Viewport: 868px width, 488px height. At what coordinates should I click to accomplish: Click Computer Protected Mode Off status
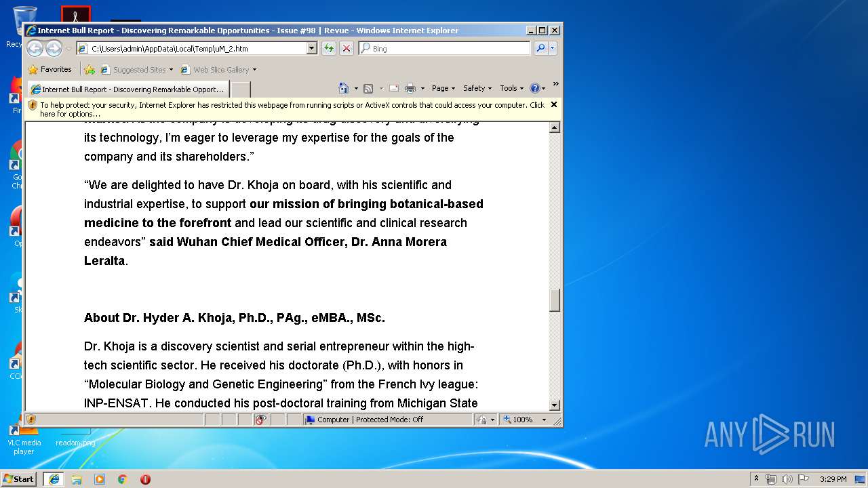pos(365,420)
